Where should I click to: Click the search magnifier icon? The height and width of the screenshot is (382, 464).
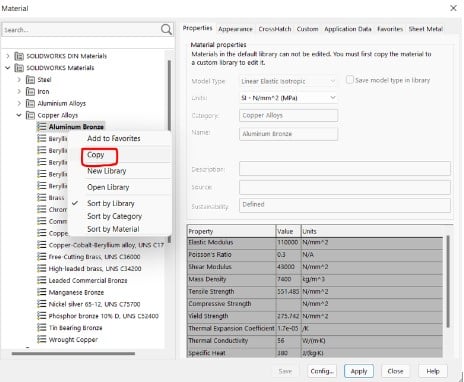tap(166, 30)
